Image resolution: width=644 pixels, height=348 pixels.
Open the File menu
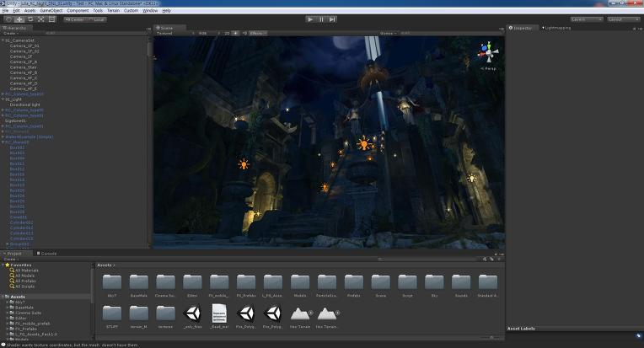(5, 11)
